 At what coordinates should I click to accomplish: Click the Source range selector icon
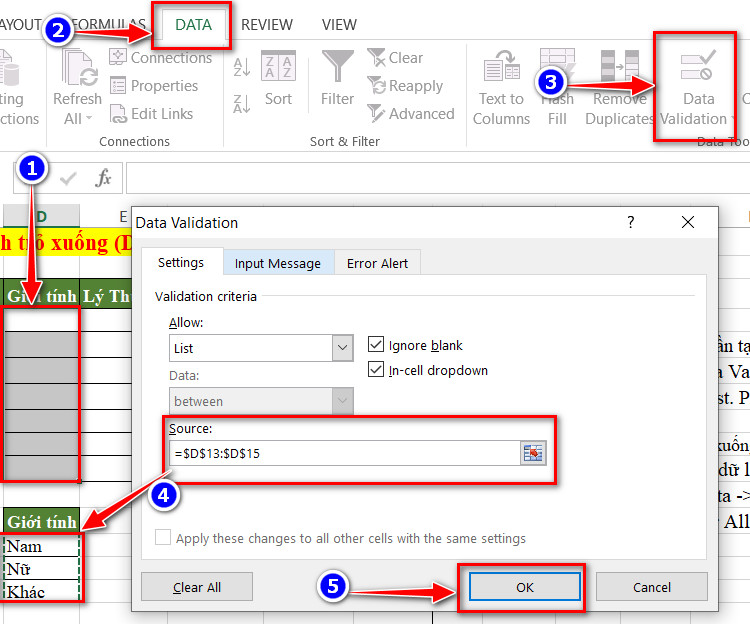533,453
